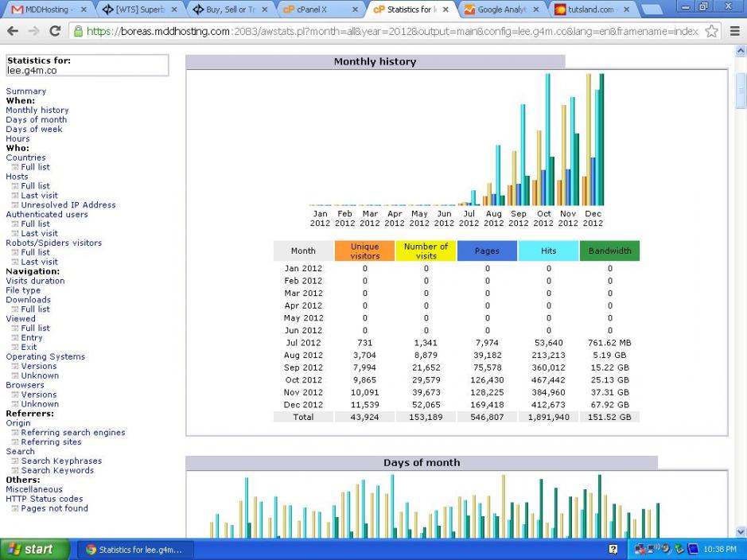This screenshot has width=747, height=560.
Task: Open the Visits duration link
Action: pyautogui.click(x=35, y=281)
